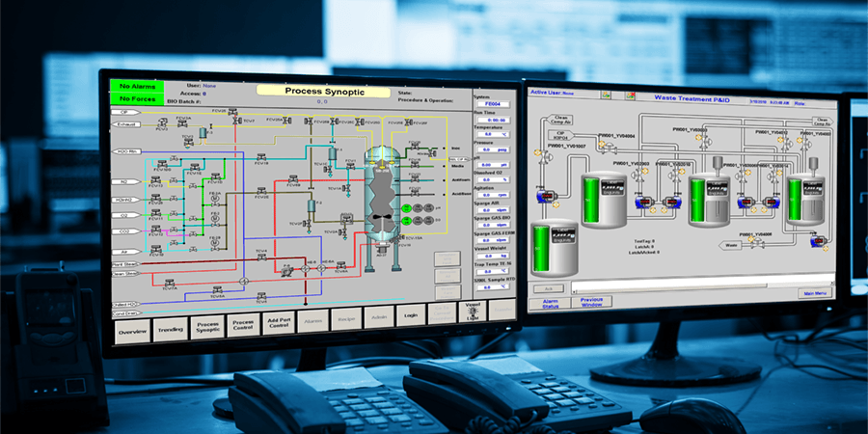
Task: Click the N2 inlet tag
Action: (x=125, y=181)
